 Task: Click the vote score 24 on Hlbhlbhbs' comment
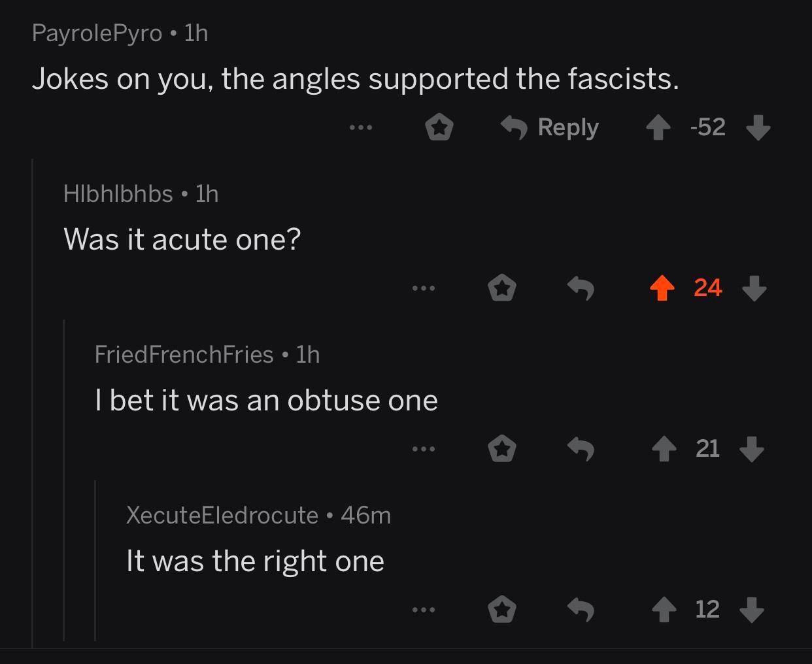[x=707, y=288]
